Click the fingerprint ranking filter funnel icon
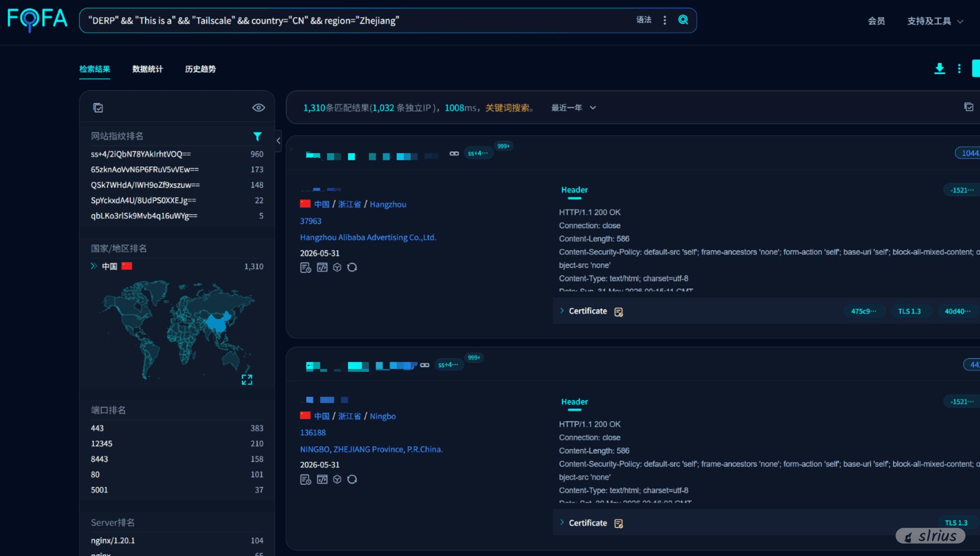This screenshot has width=980, height=556. click(x=258, y=137)
